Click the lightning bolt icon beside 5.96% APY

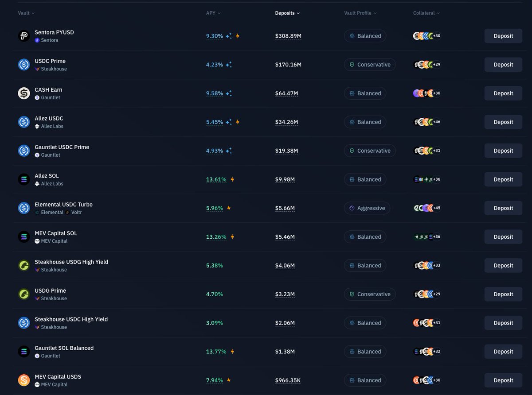[229, 208]
